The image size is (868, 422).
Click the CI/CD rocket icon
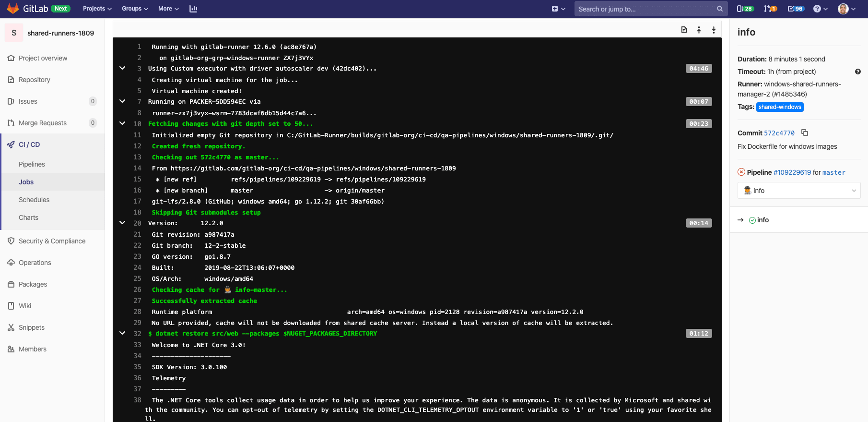pyautogui.click(x=11, y=145)
